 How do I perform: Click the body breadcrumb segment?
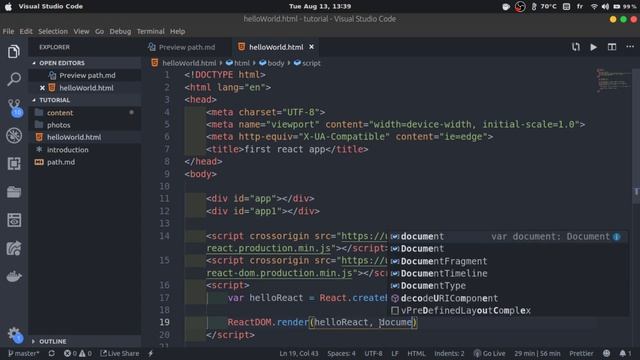(271, 63)
